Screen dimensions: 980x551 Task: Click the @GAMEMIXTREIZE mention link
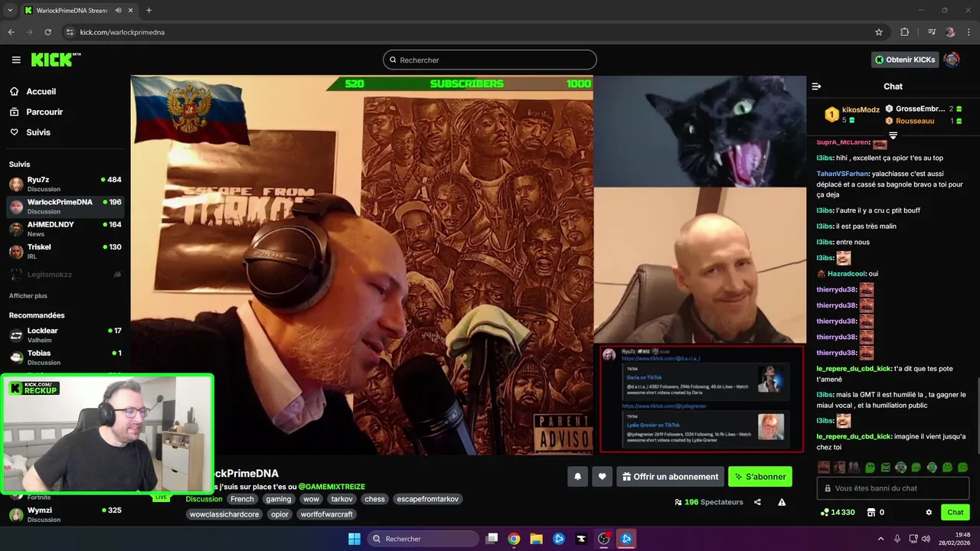(332, 487)
